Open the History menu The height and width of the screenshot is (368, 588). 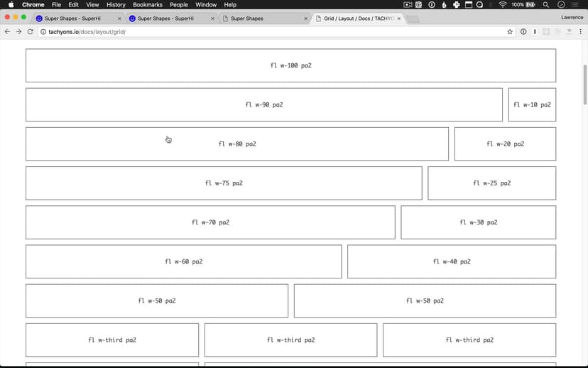pos(116,4)
